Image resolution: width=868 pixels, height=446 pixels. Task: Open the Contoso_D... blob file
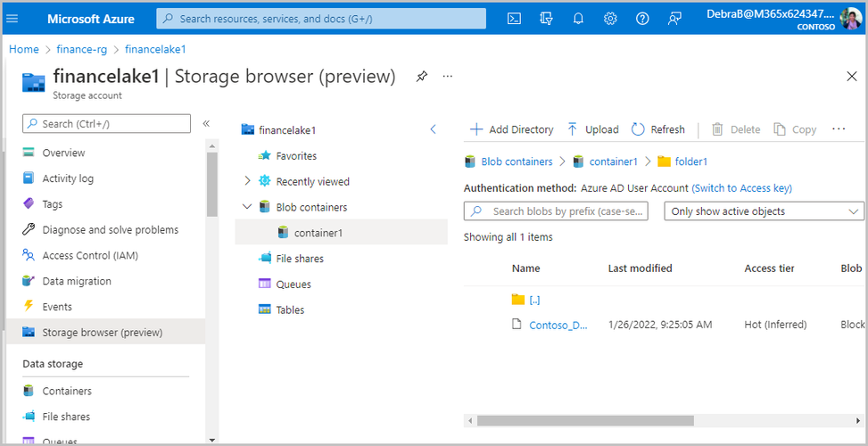tap(558, 326)
